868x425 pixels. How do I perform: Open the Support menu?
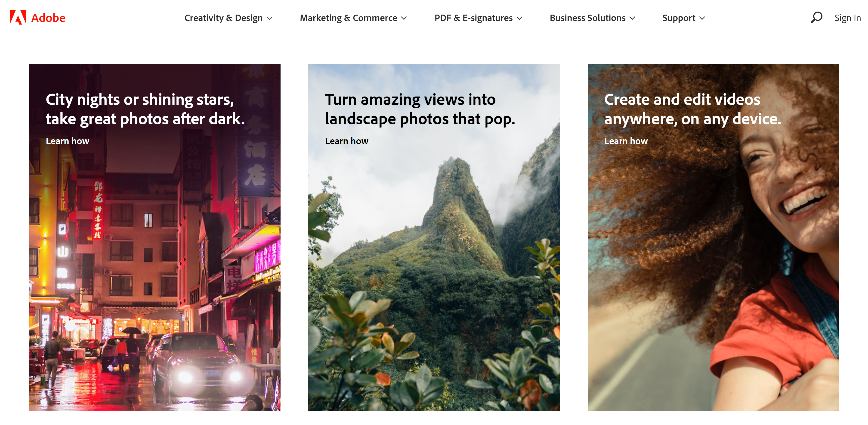coord(679,18)
